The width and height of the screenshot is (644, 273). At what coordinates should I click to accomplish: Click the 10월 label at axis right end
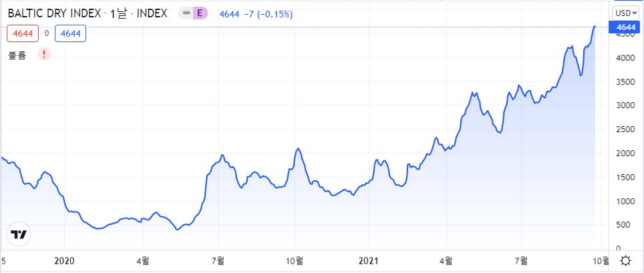pos(601,261)
